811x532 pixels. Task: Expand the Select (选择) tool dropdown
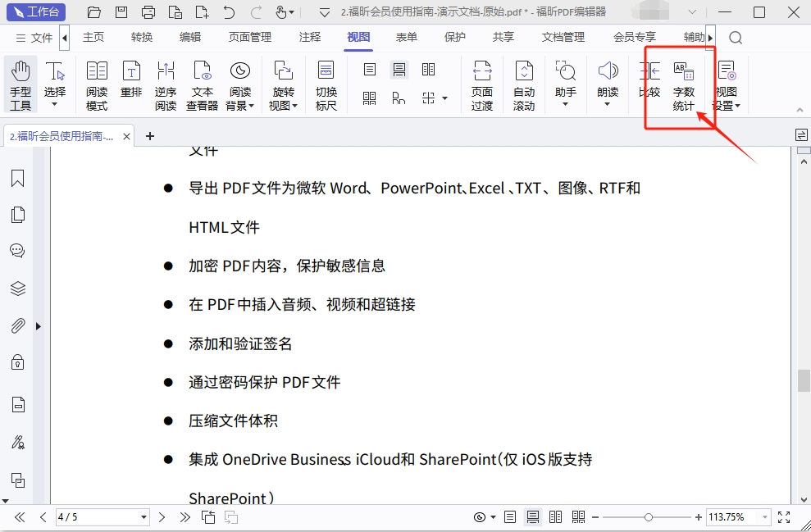coord(55,105)
